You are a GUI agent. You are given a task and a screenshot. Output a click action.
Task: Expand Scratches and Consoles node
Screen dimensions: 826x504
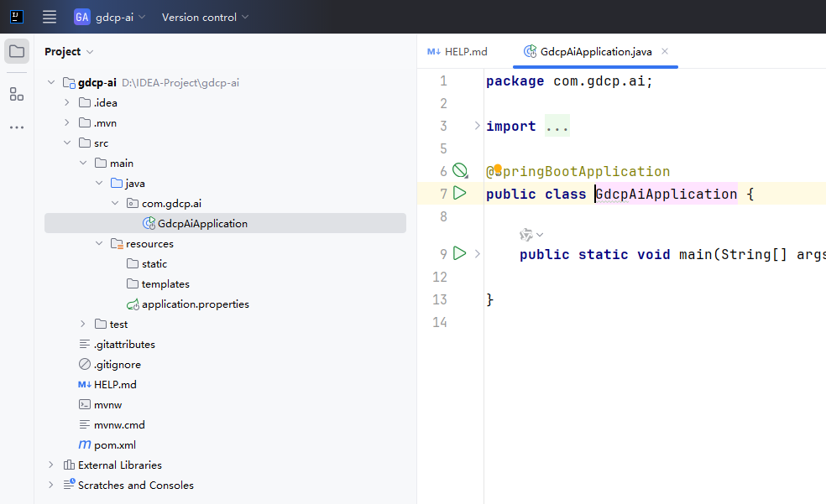(51, 485)
